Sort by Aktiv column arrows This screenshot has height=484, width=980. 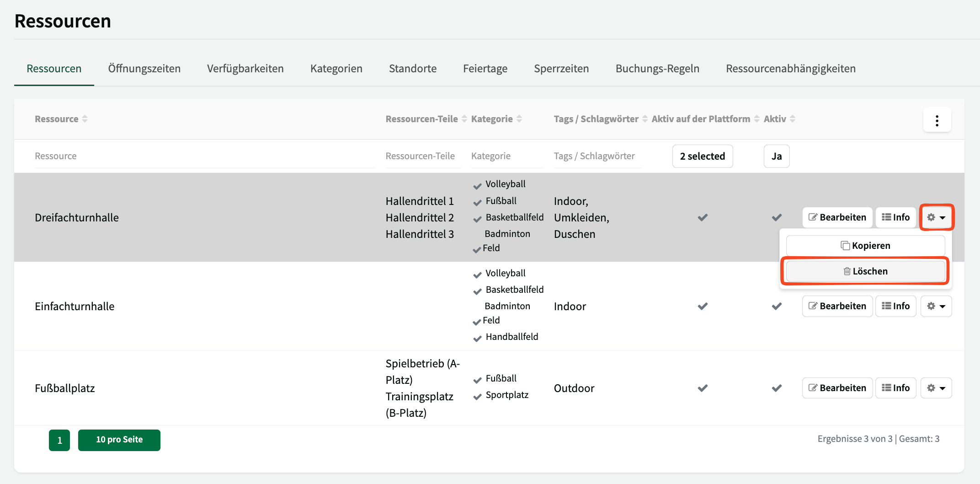click(792, 119)
